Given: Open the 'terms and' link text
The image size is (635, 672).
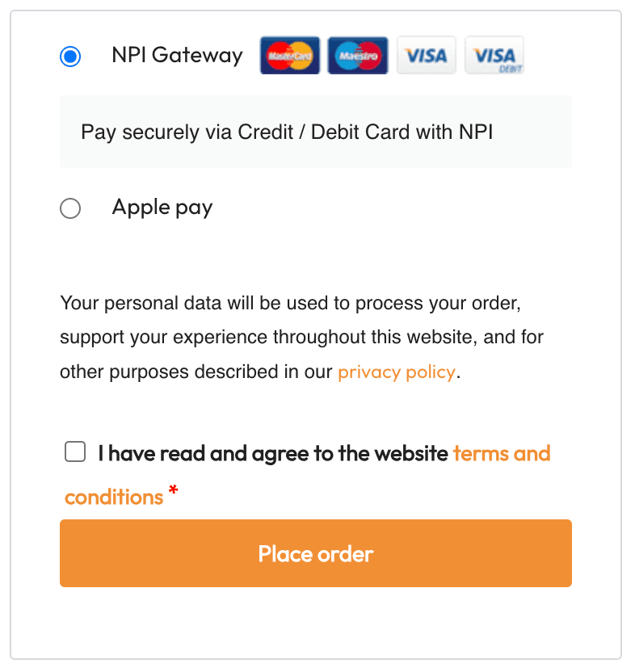Looking at the screenshot, I should tap(502, 453).
